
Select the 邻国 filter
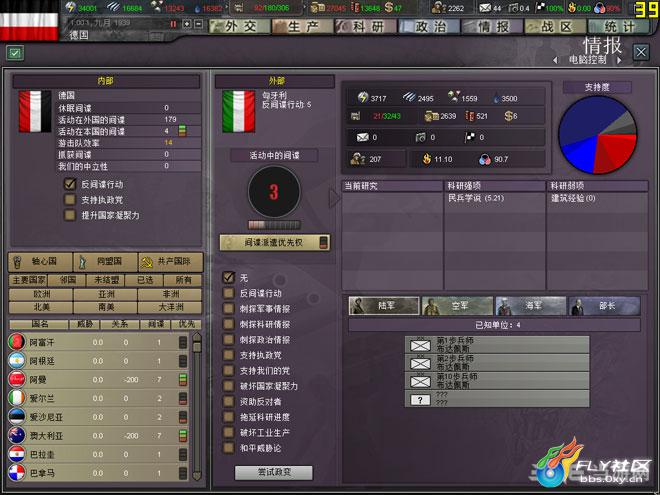(67, 280)
